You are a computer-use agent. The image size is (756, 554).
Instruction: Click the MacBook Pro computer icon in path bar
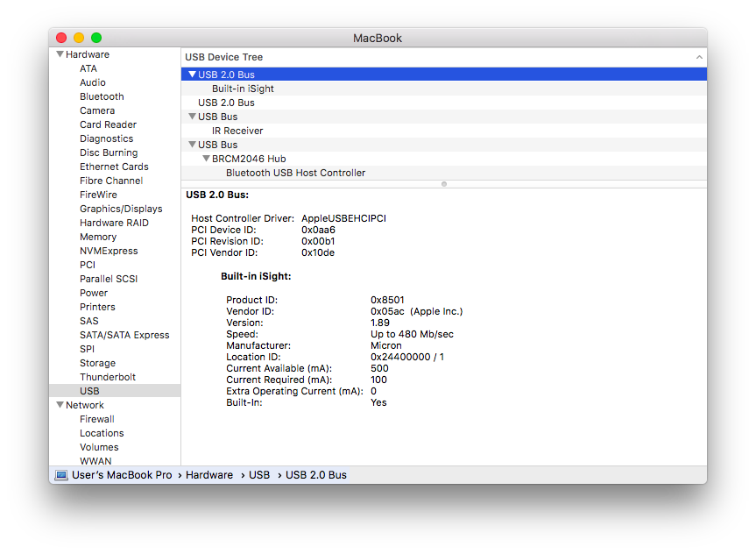(61, 475)
